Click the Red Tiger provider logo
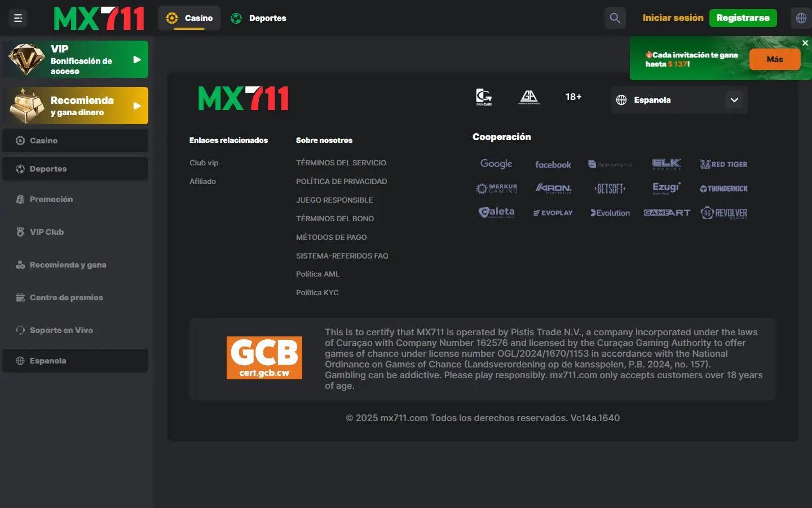812x508 pixels. pos(724,164)
